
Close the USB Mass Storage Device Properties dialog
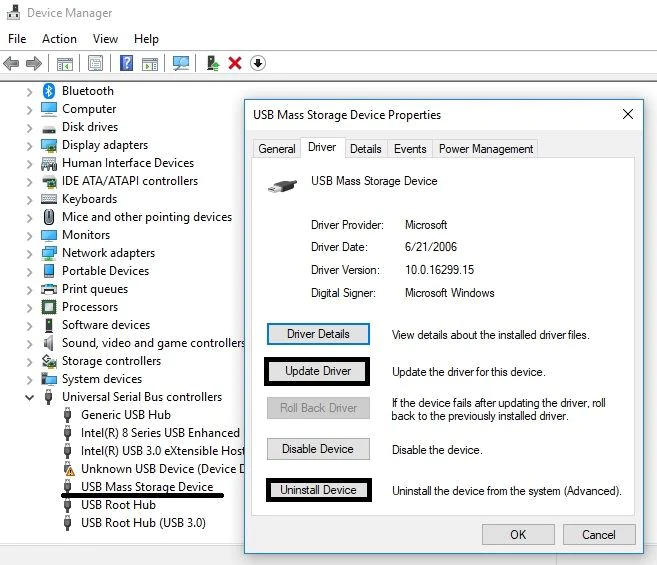628,114
